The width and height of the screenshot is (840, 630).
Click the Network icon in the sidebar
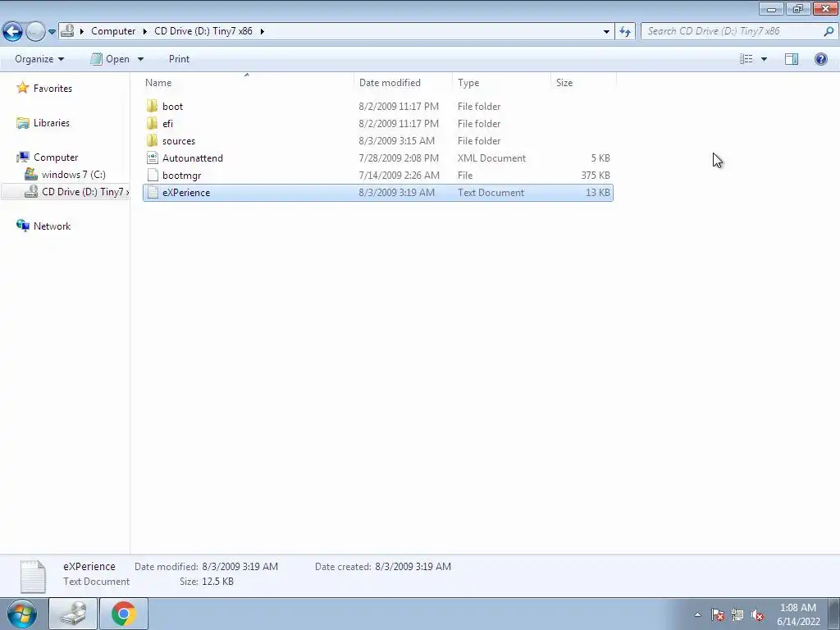coord(22,226)
